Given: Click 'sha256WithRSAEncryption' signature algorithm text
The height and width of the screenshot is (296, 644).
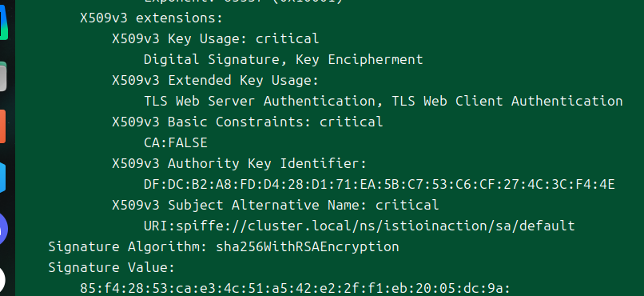Looking at the screenshot, I should 307,246.
